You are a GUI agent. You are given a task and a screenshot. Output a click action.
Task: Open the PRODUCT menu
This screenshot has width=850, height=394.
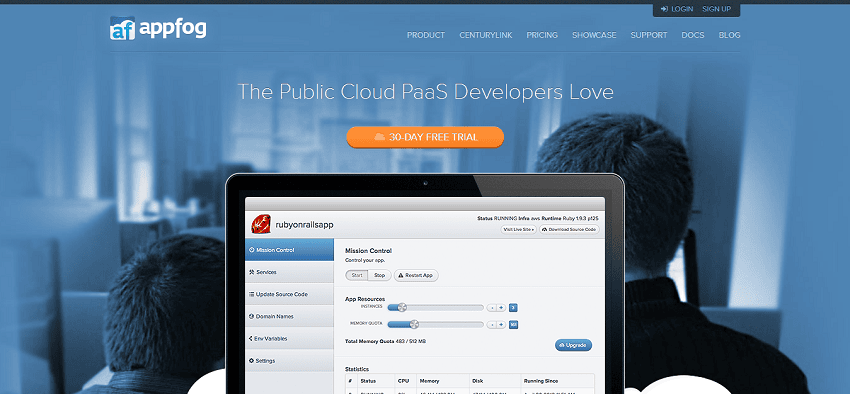tap(426, 35)
